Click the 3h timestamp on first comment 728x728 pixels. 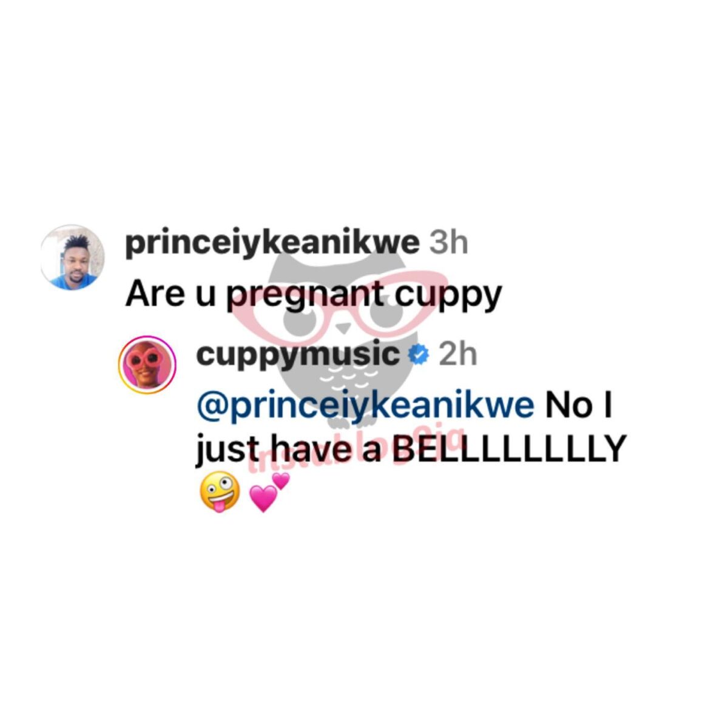click(449, 243)
